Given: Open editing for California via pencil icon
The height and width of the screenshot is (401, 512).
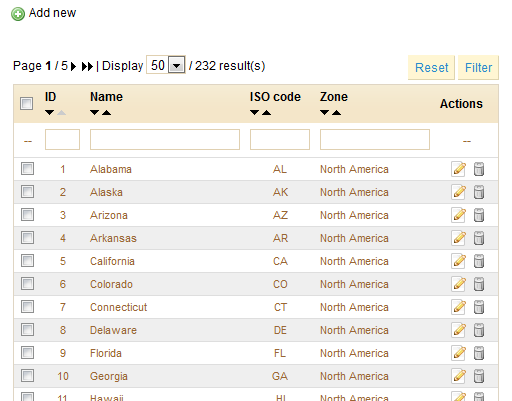Looking at the screenshot, I should click(459, 261).
